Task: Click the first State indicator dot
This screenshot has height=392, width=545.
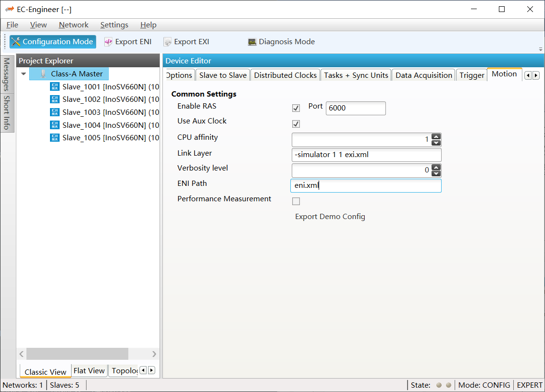Action: 439,385
